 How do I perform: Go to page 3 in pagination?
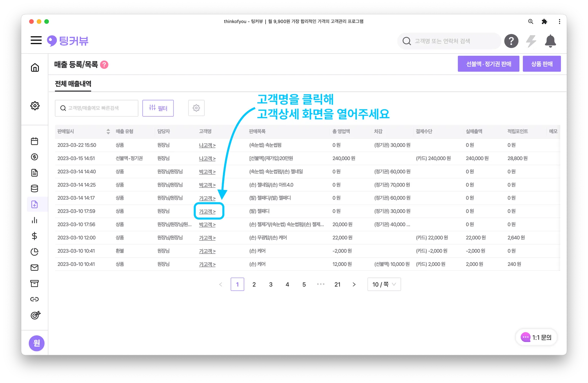[x=270, y=284]
